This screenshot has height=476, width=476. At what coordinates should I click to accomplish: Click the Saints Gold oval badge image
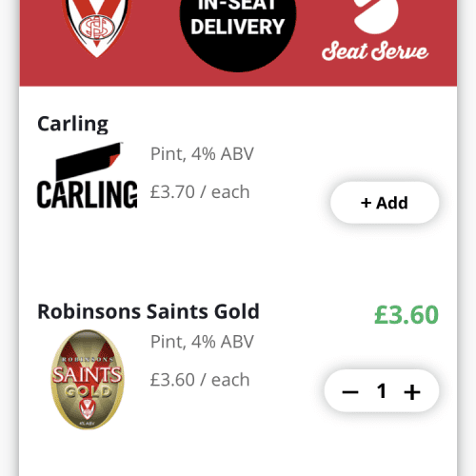coord(88,380)
